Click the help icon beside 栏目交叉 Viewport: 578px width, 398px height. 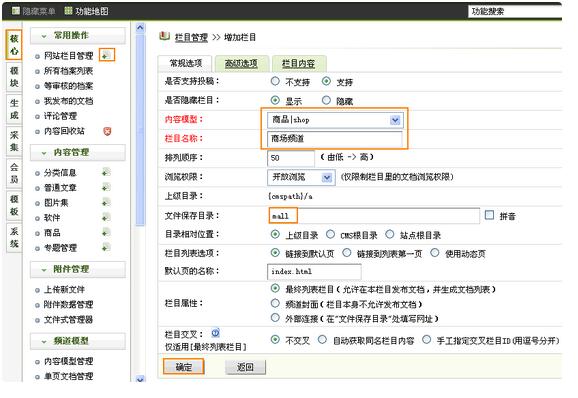coord(216,333)
